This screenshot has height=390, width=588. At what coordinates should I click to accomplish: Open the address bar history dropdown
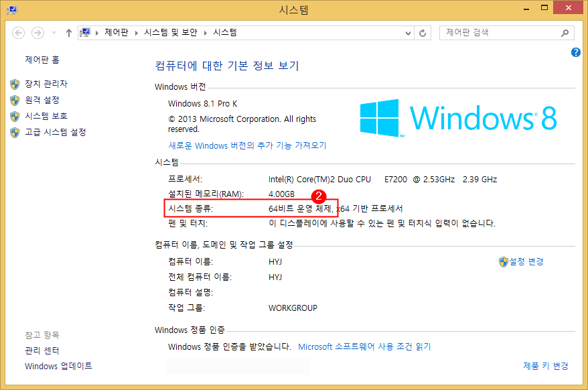(408, 33)
